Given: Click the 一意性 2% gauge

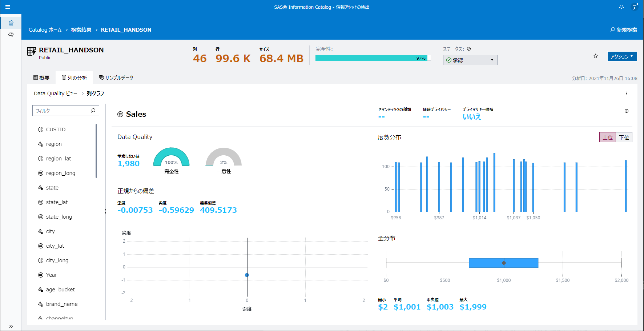Looking at the screenshot, I should click(x=224, y=157).
